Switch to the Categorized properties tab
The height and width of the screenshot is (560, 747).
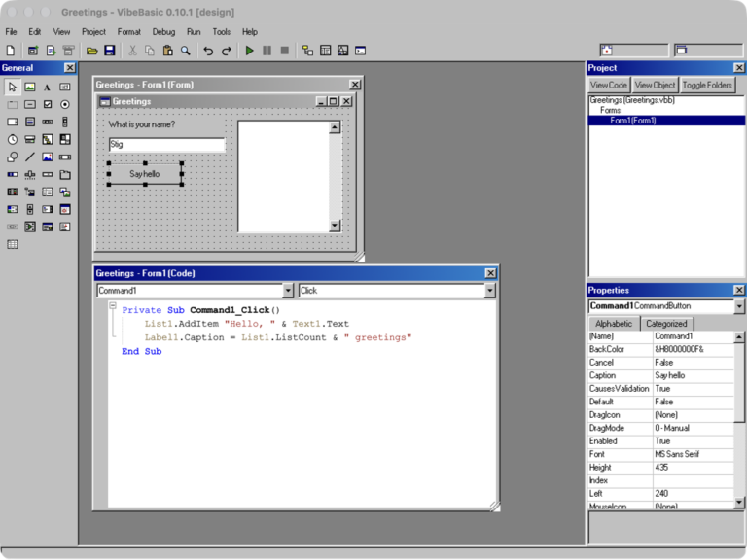(666, 324)
